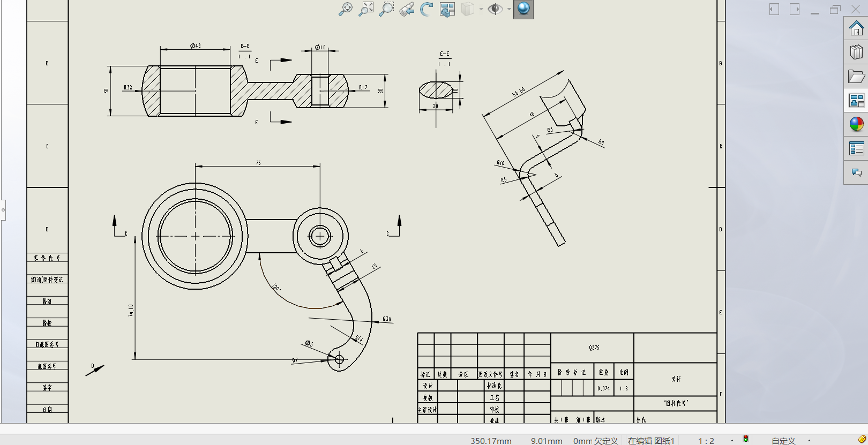Open the Appearances color ball tab
The image size is (868, 445).
coord(856,124)
